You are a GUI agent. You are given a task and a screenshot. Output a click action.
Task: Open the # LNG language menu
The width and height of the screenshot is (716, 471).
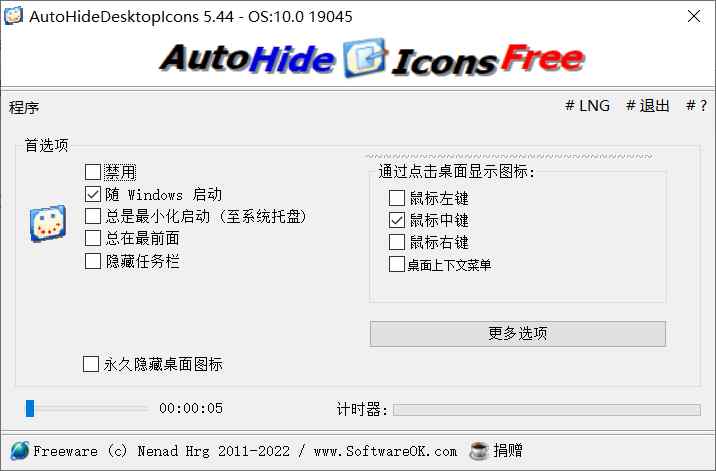587,106
